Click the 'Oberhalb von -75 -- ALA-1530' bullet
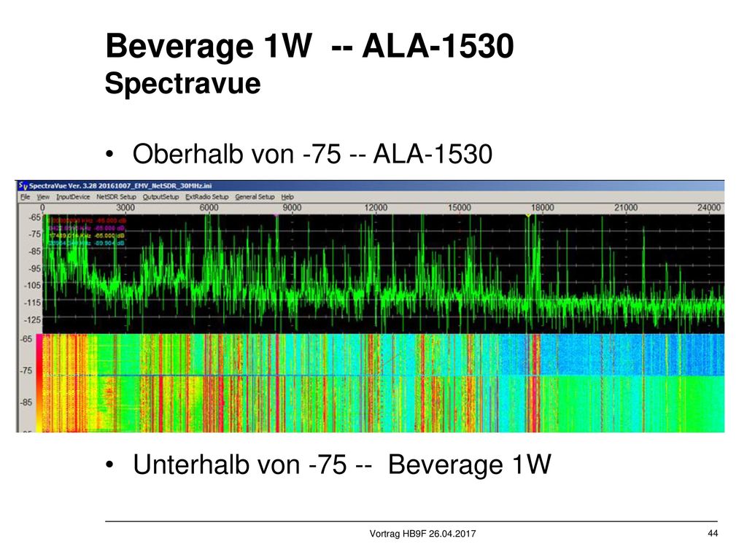The image size is (747, 560). pos(312,155)
